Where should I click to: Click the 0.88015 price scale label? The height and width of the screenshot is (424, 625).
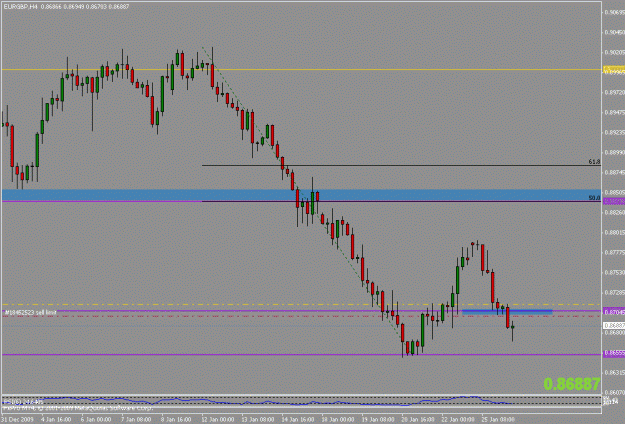pos(614,232)
